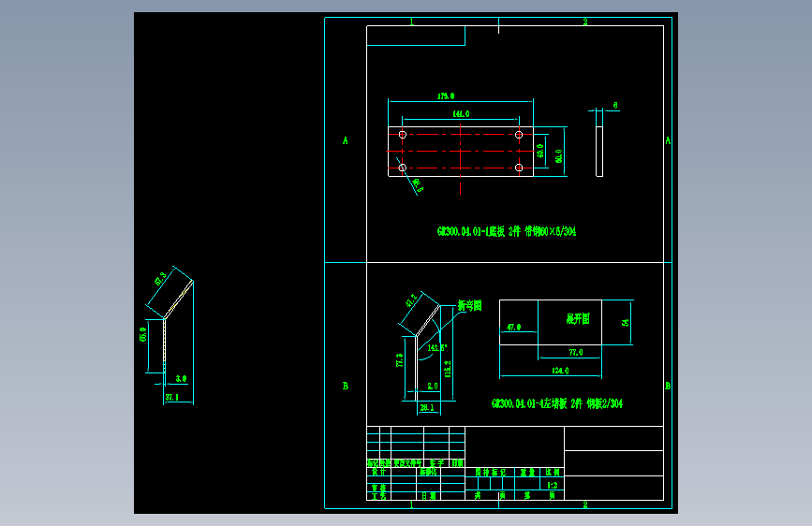
Task: Select the thickness dimension 6 on side view
Action: (615, 105)
